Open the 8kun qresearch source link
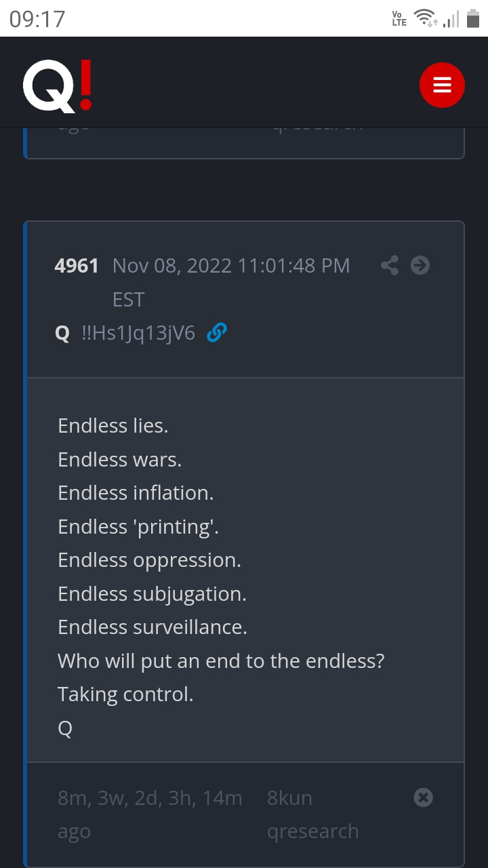This screenshot has width=488, height=868. 313,814
